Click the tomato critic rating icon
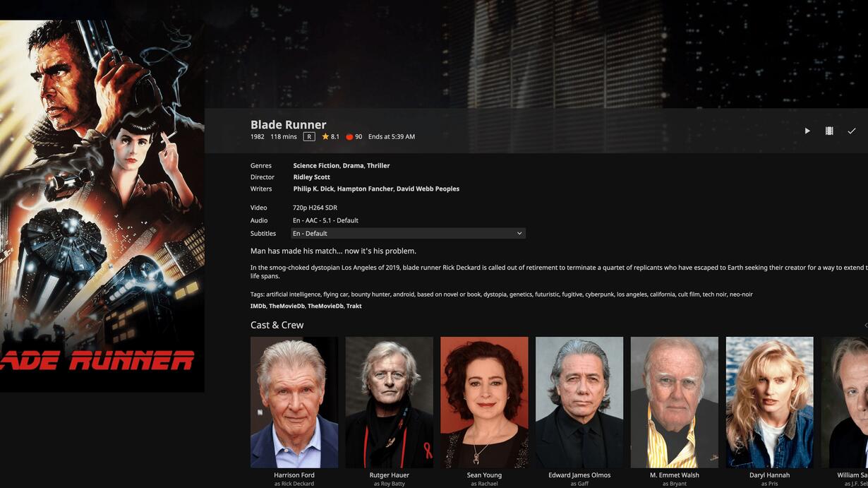This screenshot has height=488, width=868. tap(349, 137)
